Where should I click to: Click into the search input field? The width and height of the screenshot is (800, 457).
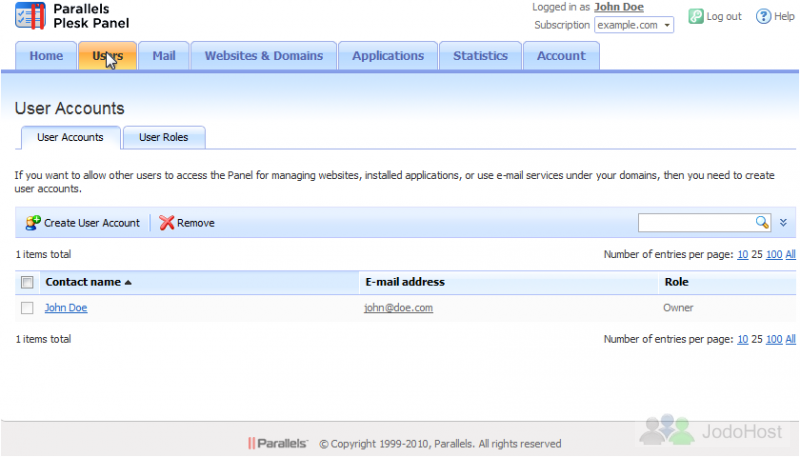(696, 222)
